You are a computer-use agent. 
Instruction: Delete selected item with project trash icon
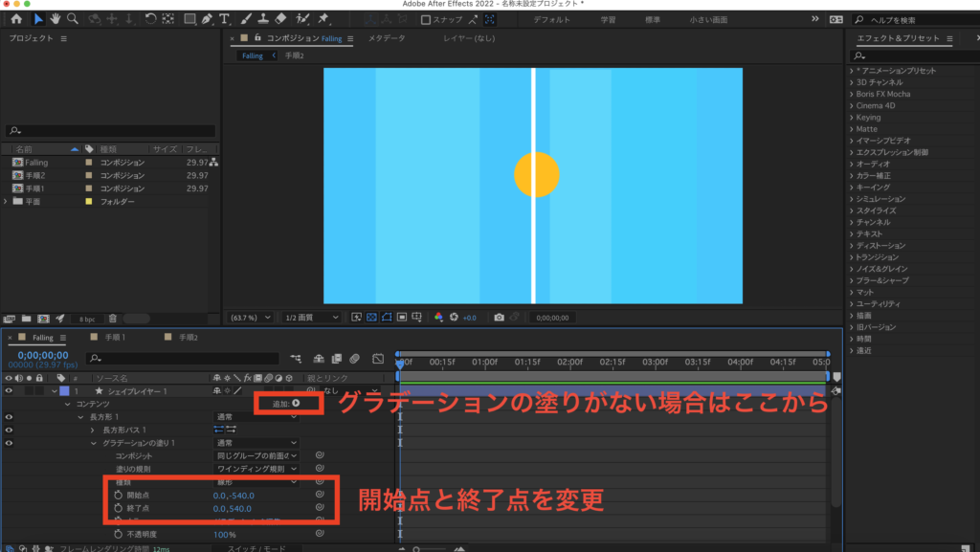pos(112,319)
